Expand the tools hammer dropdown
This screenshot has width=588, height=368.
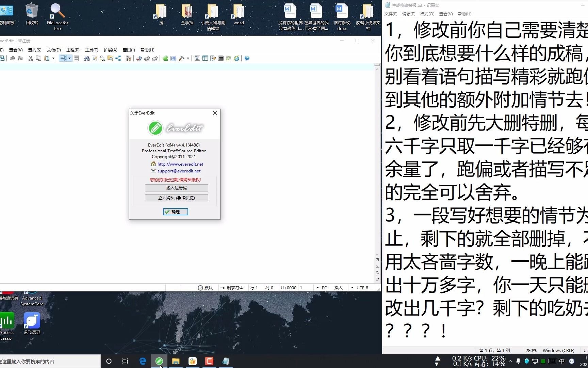[x=187, y=58]
